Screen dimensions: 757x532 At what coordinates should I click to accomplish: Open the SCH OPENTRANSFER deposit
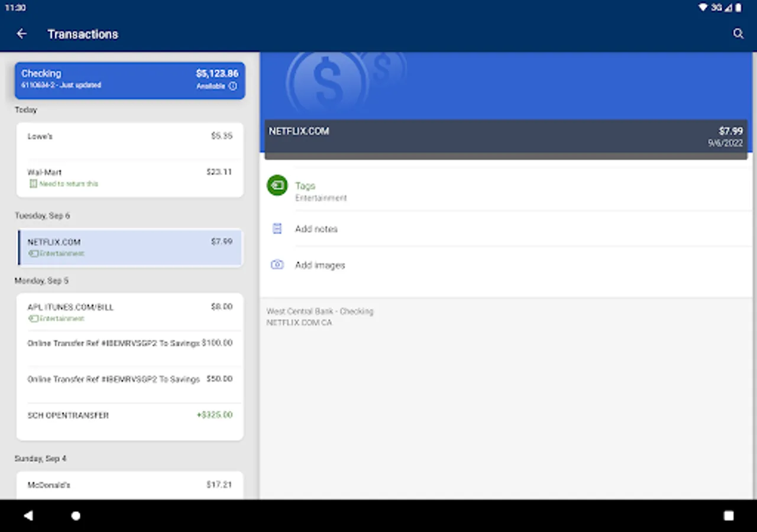130,421
